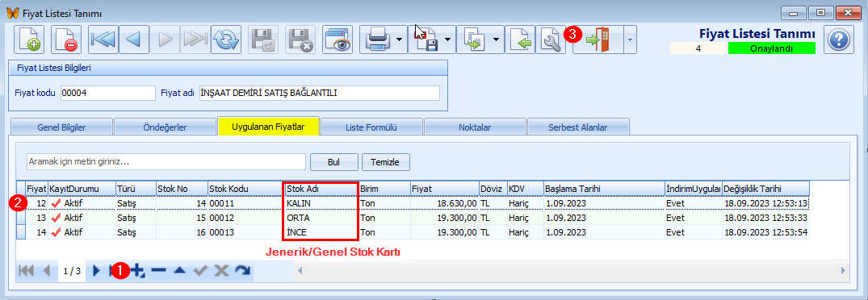Switch to Öndeğerler tab
This screenshot has width=868, height=300.
(x=166, y=127)
